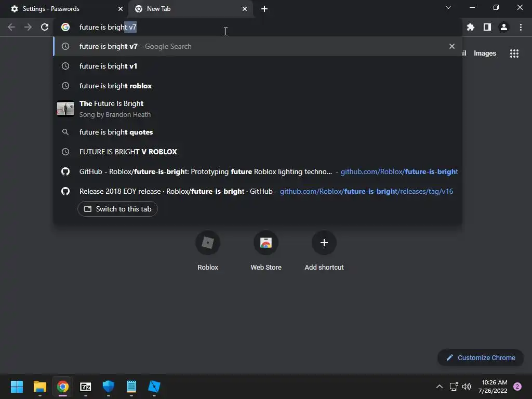Select 'The Future Is Bright' song suggestion

(x=258, y=109)
